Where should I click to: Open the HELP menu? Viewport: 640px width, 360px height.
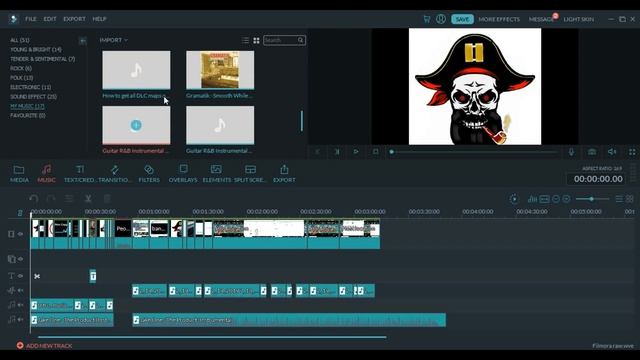point(99,19)
